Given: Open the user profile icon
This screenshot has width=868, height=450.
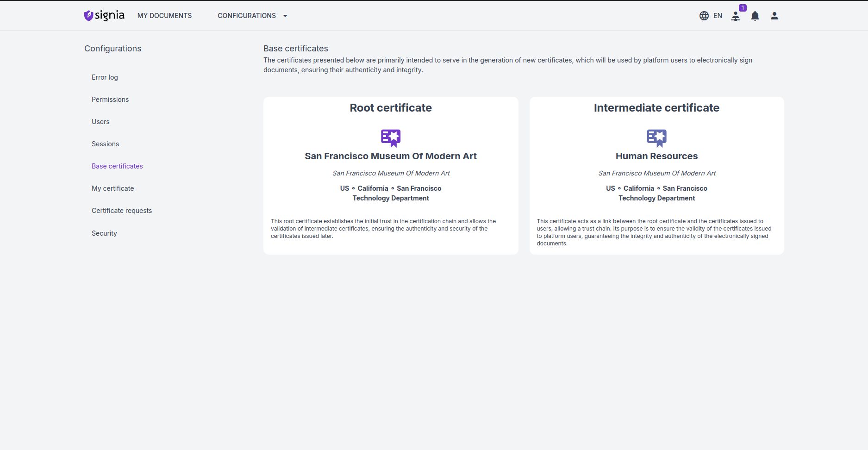Looking at the screenshot, I should tap(774, 16).
